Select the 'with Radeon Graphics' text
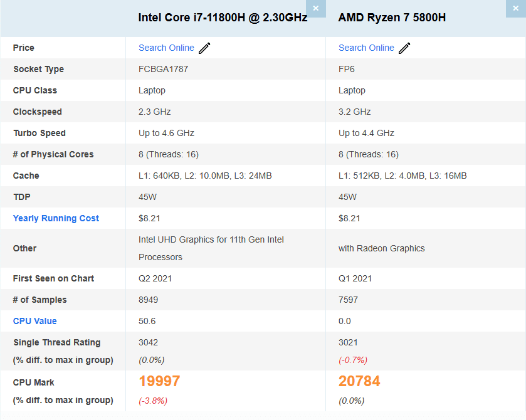This screenshot has width=526, height=420. tap(381, 248)
